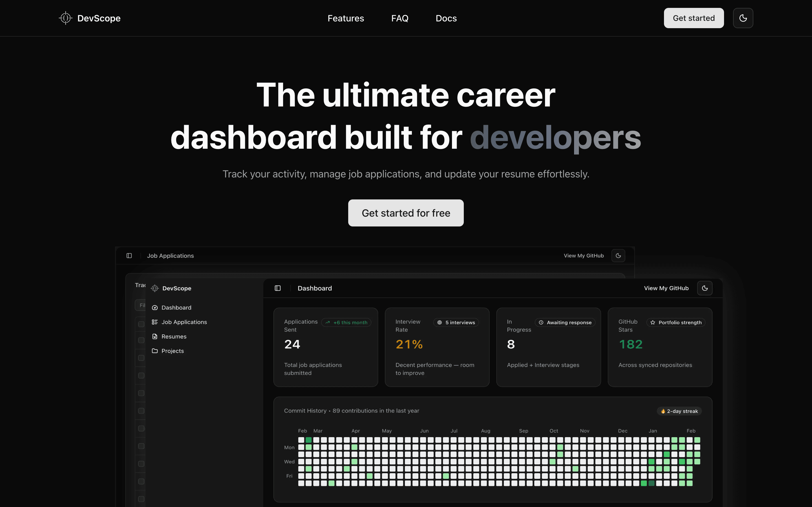Toggle dark mode with the navbar moon icon
812x507 pixels.
[743, 18]
